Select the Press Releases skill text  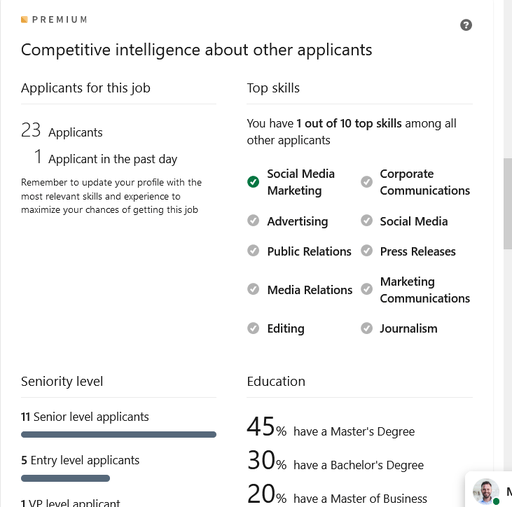click(418, 251)
